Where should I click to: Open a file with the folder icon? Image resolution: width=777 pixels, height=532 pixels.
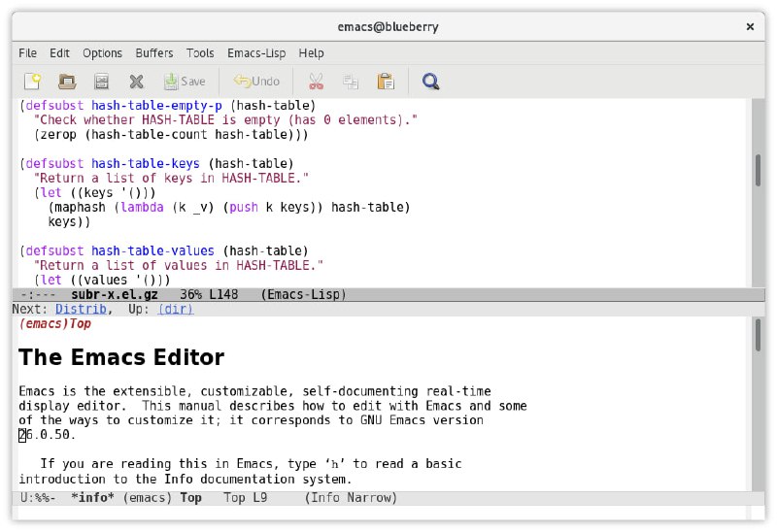tap(67, 82)
